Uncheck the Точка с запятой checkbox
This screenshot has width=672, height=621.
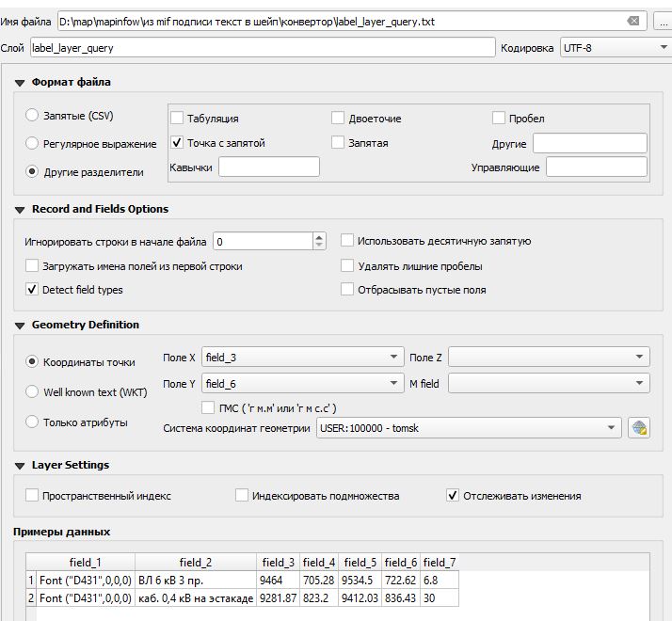177,143
